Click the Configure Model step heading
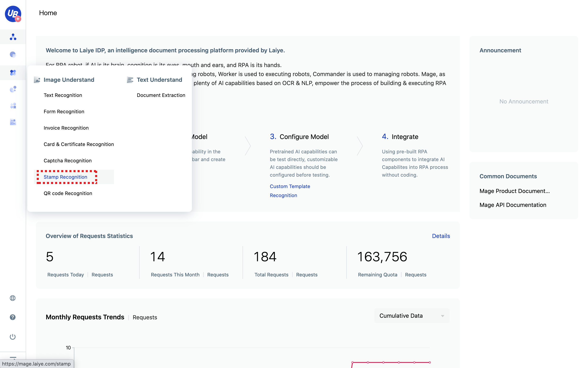 click(x=304, y=137)
